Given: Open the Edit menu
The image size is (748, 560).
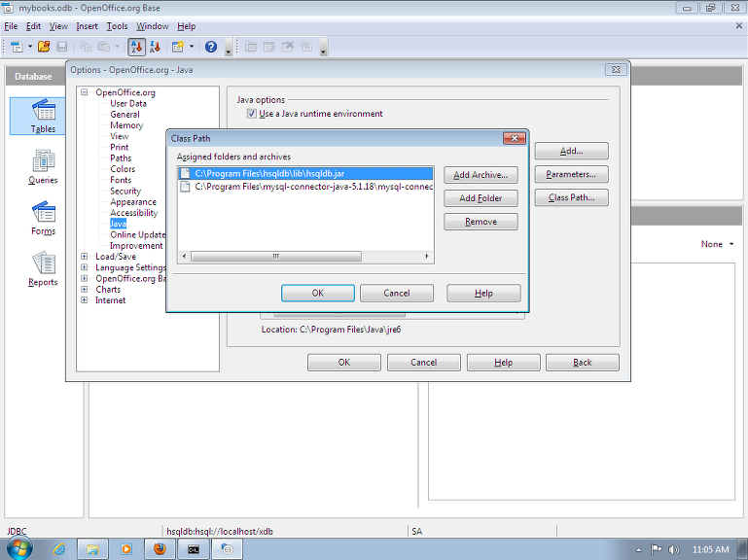Looking at the screenshot, I should point(33,26).
